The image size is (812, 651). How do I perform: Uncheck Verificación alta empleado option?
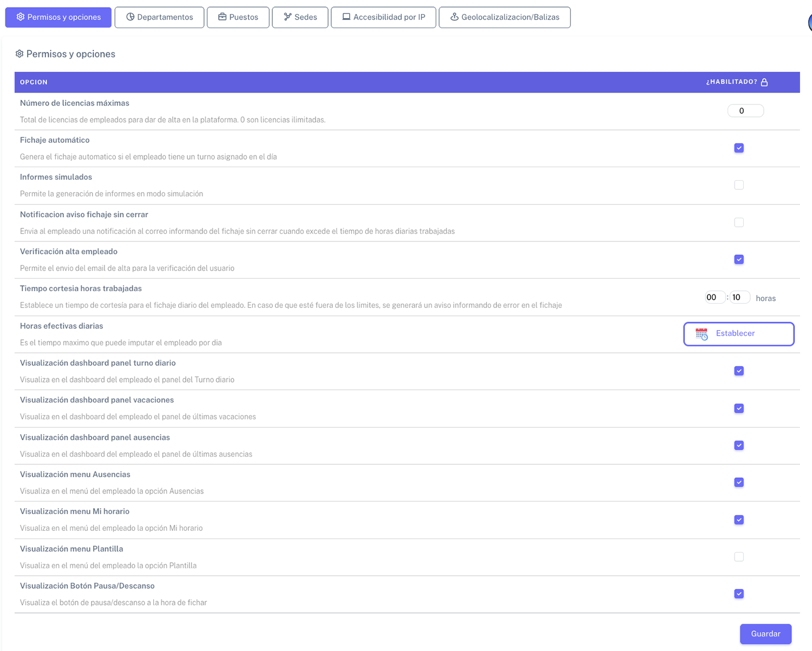pos(739,260)
